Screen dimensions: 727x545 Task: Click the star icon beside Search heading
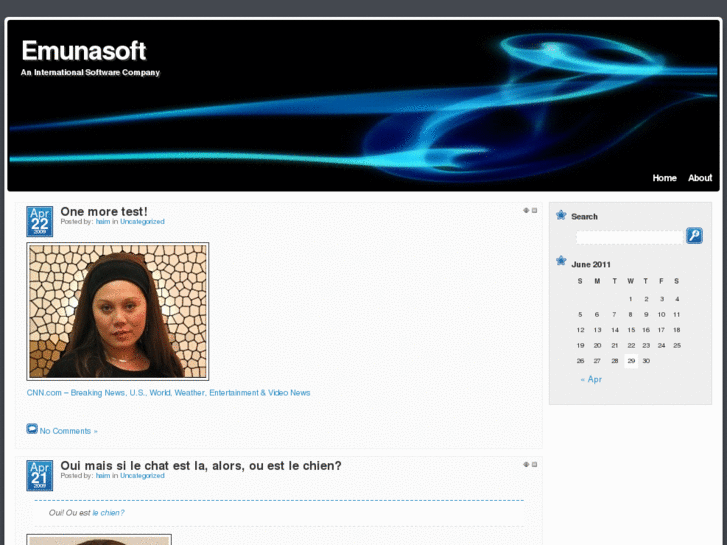pyautogui.click(x=561, y=215)
